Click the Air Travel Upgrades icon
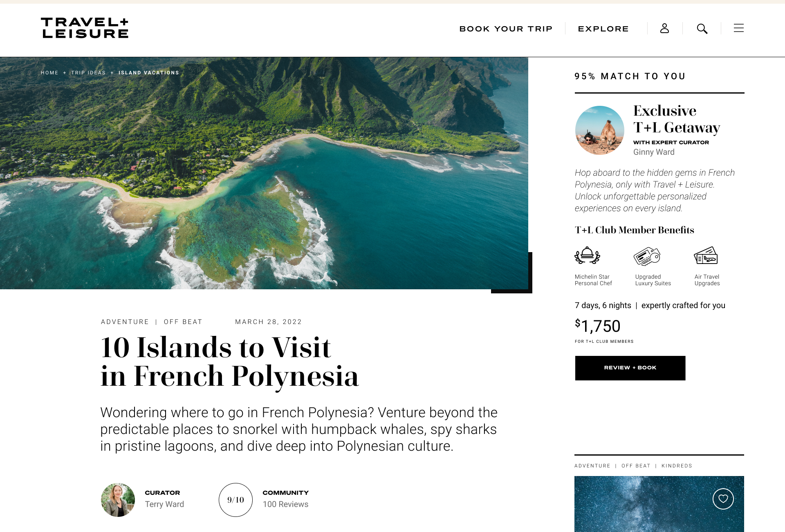The image size is (785, 532). tap(706, 256)
